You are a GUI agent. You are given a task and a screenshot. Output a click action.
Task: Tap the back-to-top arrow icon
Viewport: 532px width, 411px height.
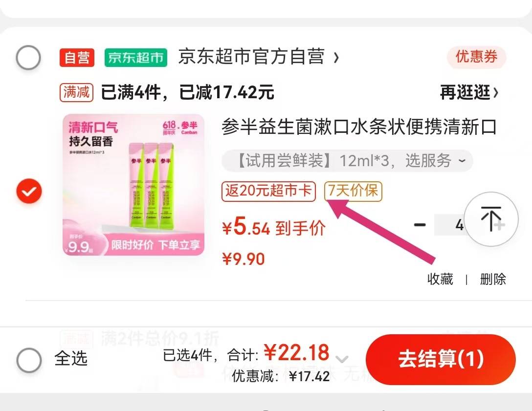pos(491,219)
